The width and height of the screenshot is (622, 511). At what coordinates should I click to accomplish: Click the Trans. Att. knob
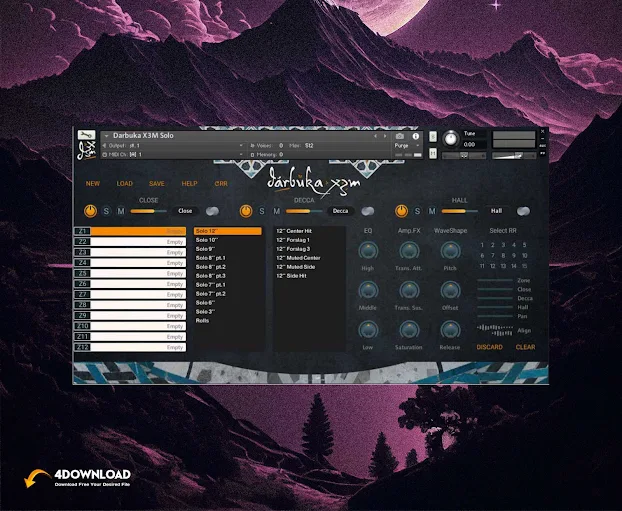point(409,251)
